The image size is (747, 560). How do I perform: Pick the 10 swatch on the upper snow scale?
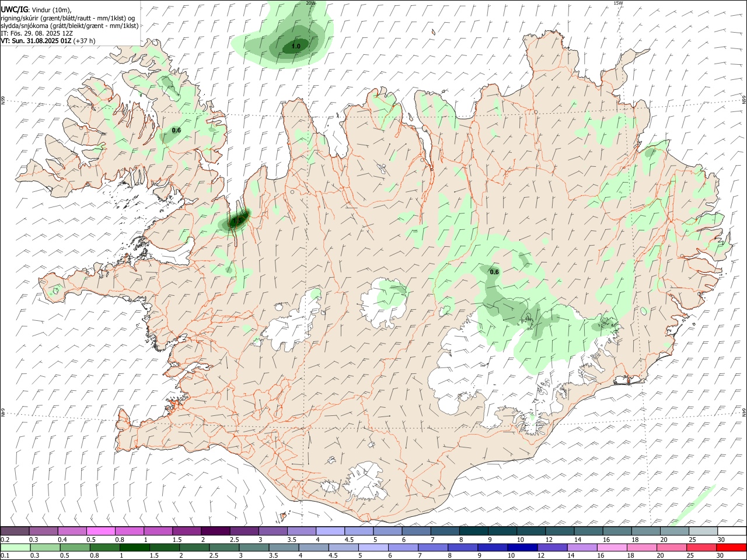(x=530, y=531)
